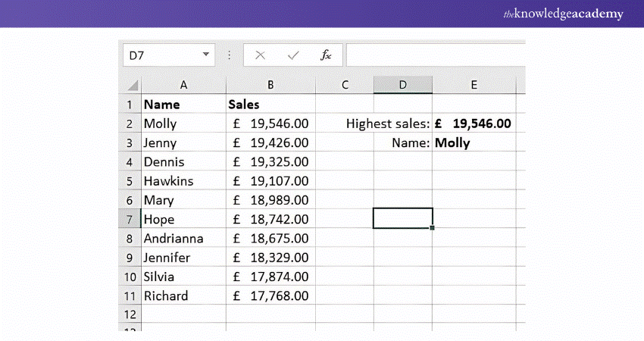The image size is (644, 341).
Task: Click the Highest sales value £19,546.00 cell
Action: [x=474, y=124]
